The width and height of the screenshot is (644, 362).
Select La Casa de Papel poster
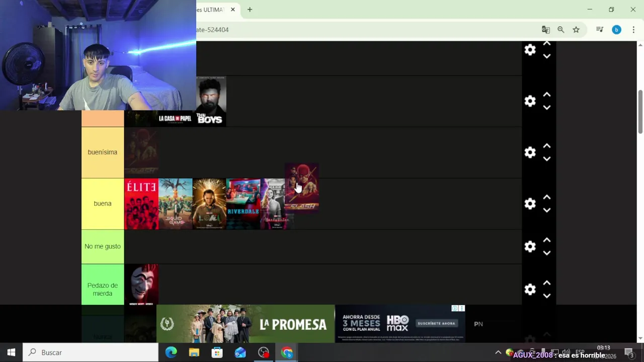click(x=175, y=119)
